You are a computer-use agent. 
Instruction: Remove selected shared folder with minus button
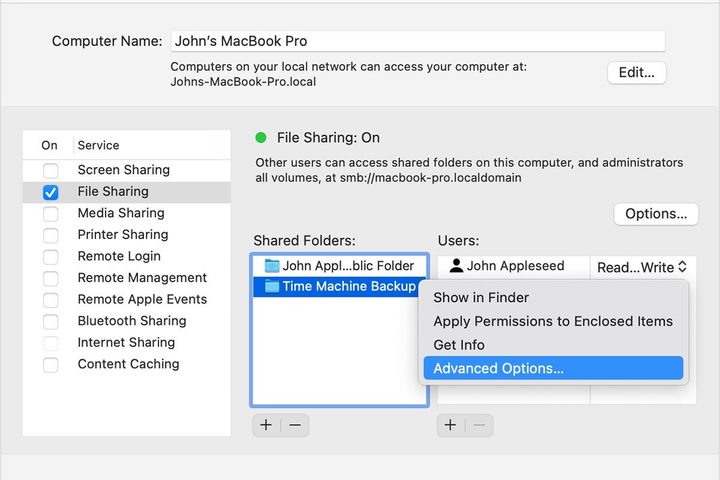[x=295, y=425]
